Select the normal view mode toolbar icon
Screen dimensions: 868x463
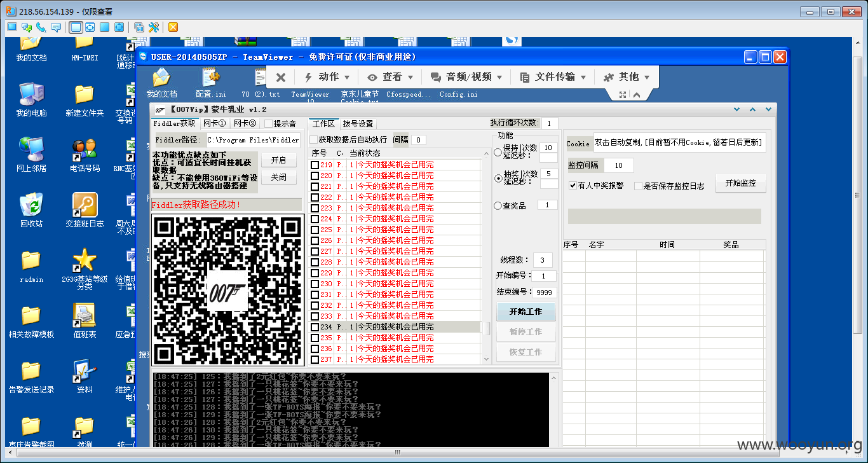[x=76, y=27]
